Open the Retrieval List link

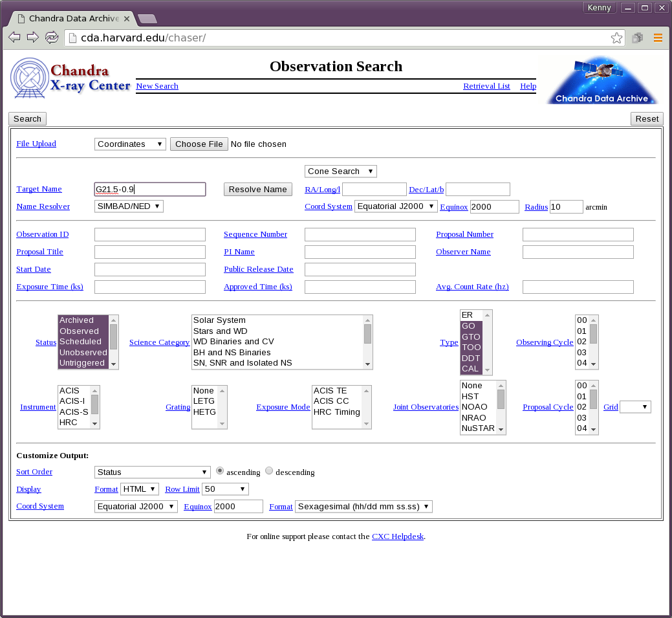point(486,86)
